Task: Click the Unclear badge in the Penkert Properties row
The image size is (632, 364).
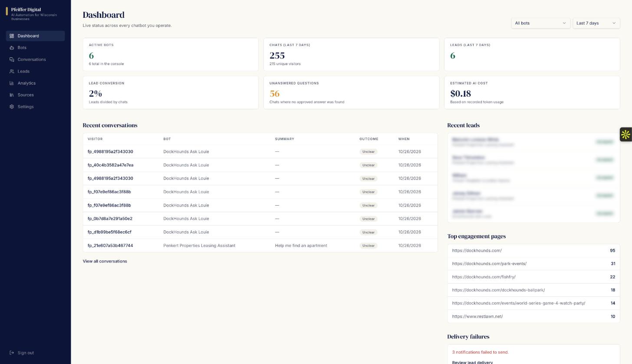Action: tap(369, 246)
